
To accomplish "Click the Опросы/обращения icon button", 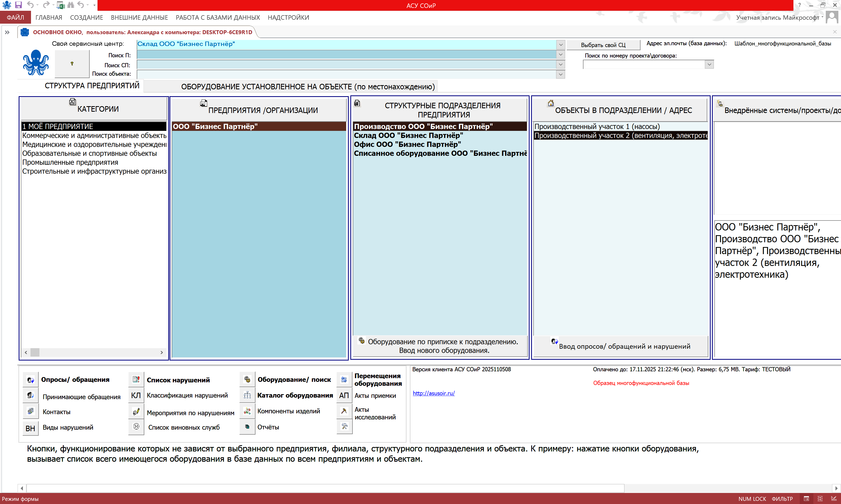I will (x=30, y=380).
